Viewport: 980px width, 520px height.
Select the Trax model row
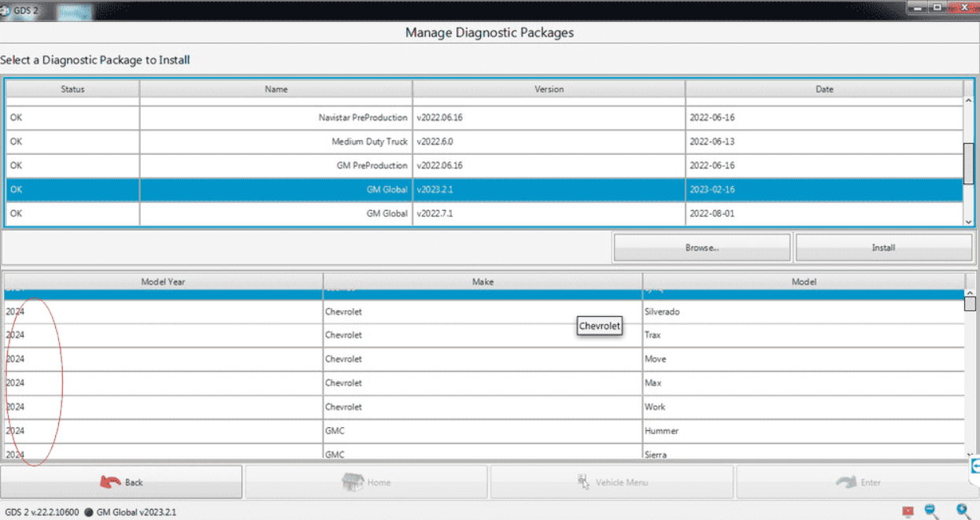484,335
